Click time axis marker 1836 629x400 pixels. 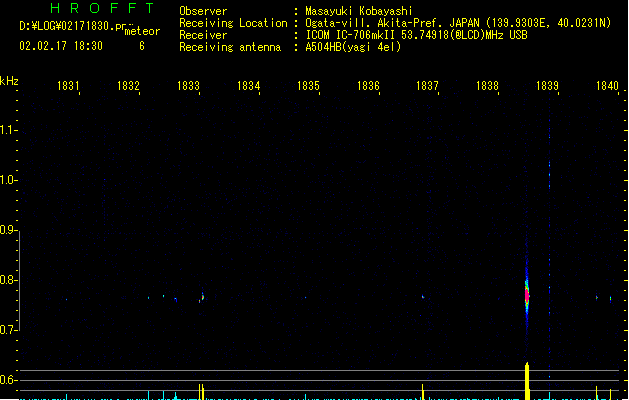368,86
